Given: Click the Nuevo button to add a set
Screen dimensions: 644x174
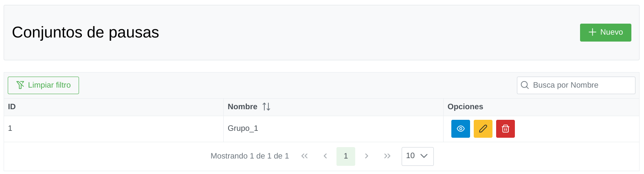Looking at the screenshot, I should pyautogui.click(x=605, y=33).
